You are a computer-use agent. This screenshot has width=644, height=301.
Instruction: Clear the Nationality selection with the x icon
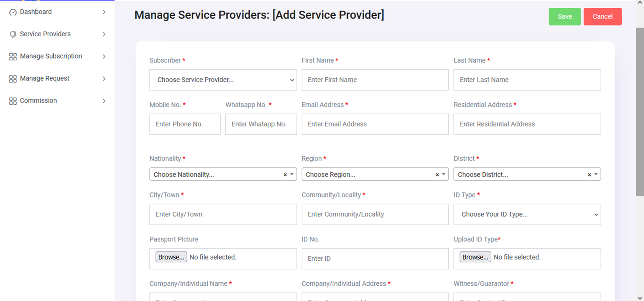[285, 175]
